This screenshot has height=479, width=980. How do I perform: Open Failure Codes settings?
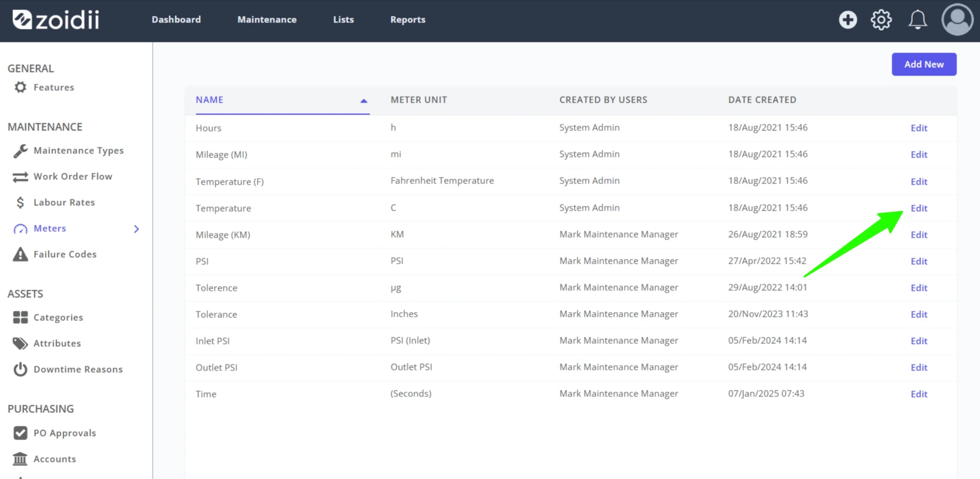pyautogui.click(x=65, y=254)
